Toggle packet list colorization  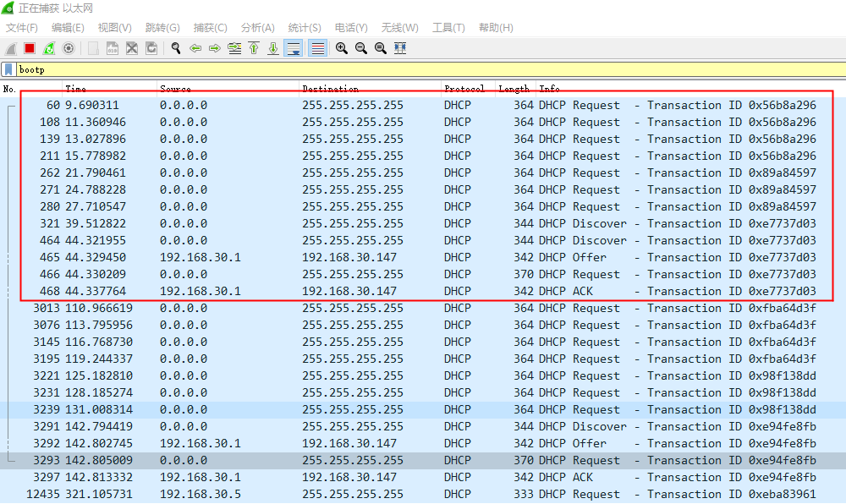coord(318,48)
